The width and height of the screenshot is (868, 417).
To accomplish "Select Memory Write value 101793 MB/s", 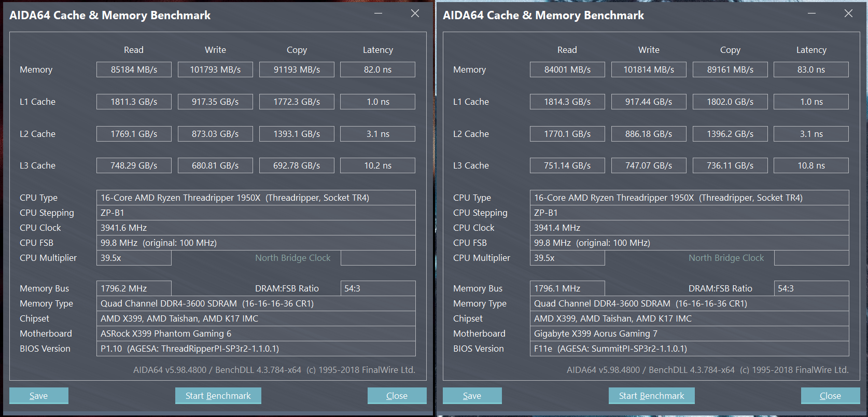I will tap(215, 69).
